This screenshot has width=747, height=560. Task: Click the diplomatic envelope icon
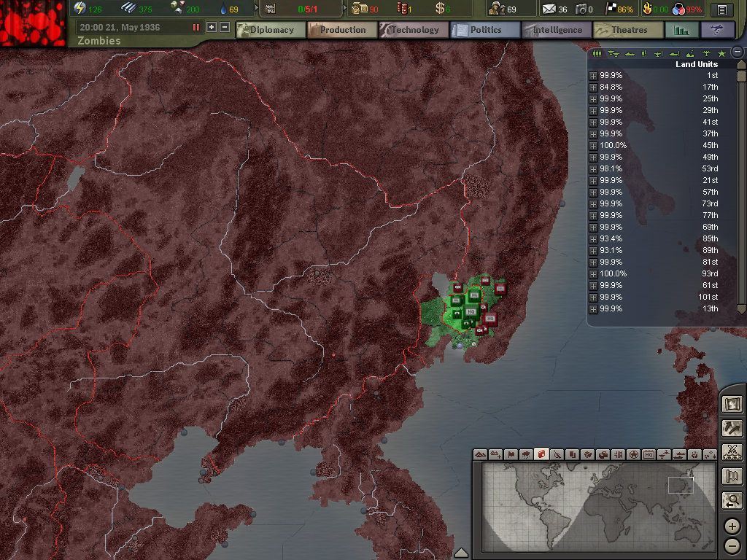pyautogui.click(x=549, y=9)
